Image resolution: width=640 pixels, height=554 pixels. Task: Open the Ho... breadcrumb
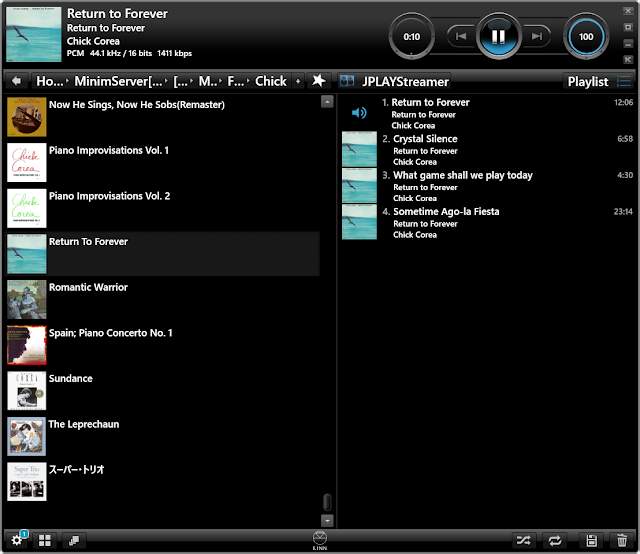50,81
